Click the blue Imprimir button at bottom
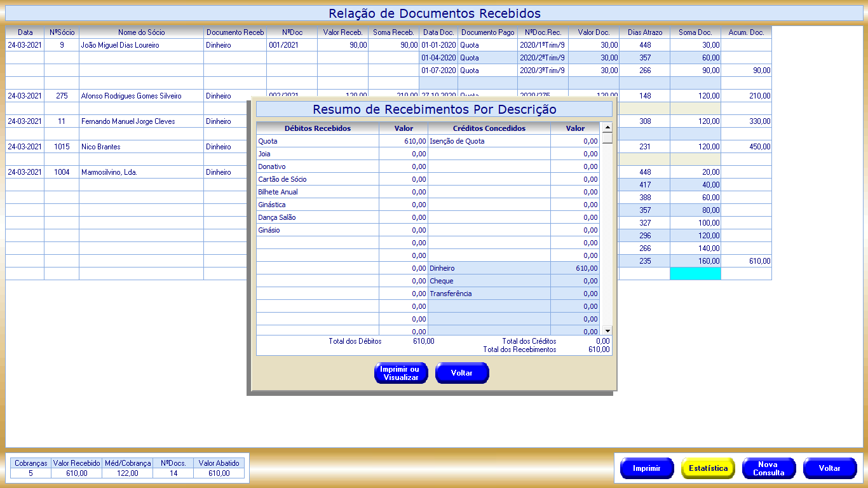This screenshot has height=488, width=868. click(646, 468)
